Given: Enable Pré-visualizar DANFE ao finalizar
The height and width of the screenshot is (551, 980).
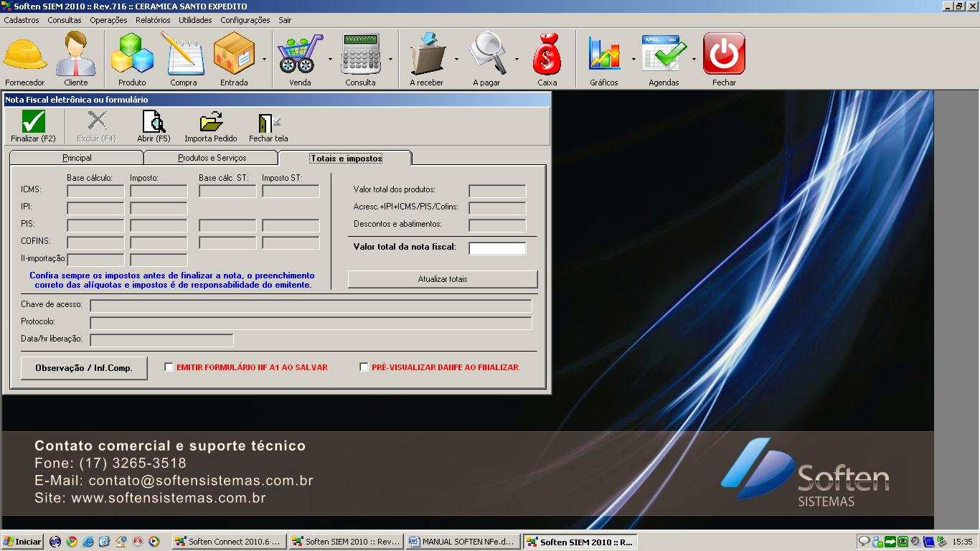Looking at the screenshot, I should click(364, 367).
